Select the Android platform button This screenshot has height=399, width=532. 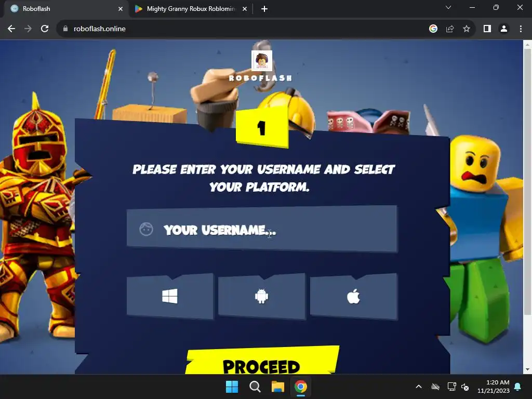click(x=262, y=296)
